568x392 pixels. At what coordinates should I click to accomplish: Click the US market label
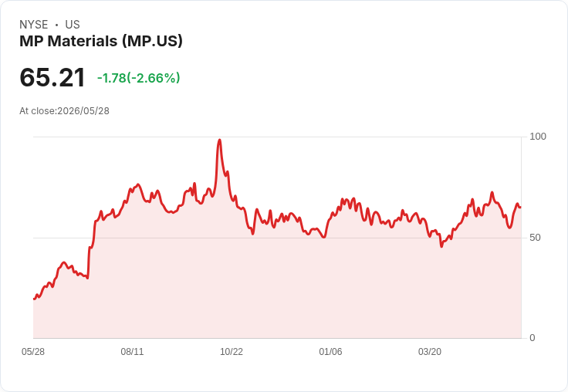coord(73,25)
